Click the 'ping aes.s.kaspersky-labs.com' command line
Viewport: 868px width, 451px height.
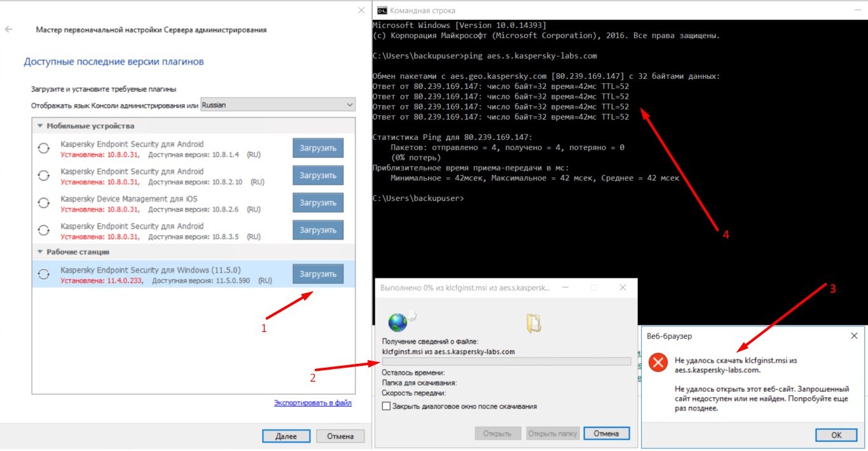[531, 55]
